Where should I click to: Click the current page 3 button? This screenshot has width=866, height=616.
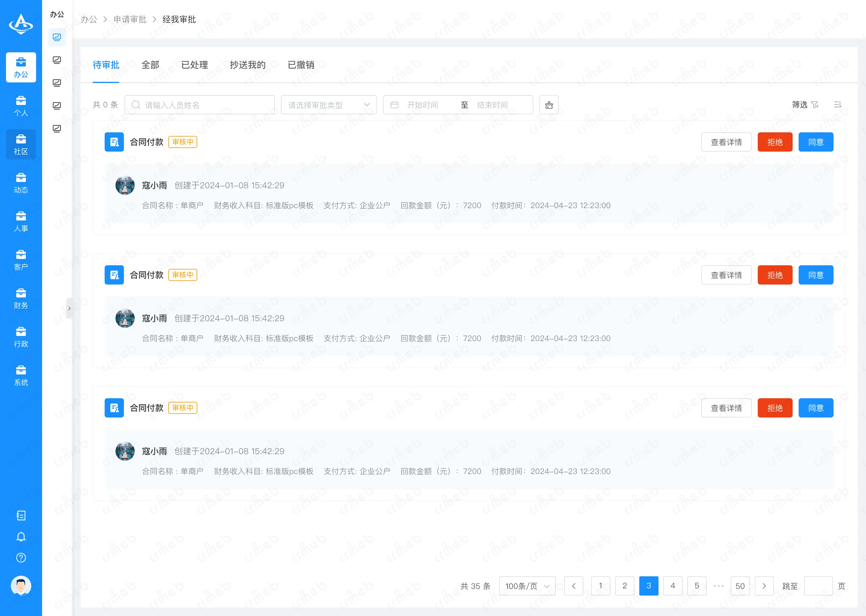tap(649, 586)
